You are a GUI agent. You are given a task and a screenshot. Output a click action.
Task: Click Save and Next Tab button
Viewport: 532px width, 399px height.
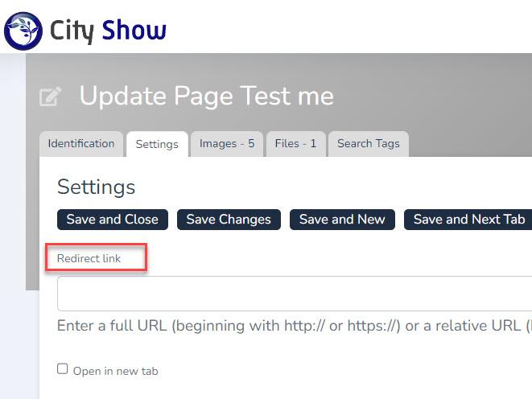(468, 220)
